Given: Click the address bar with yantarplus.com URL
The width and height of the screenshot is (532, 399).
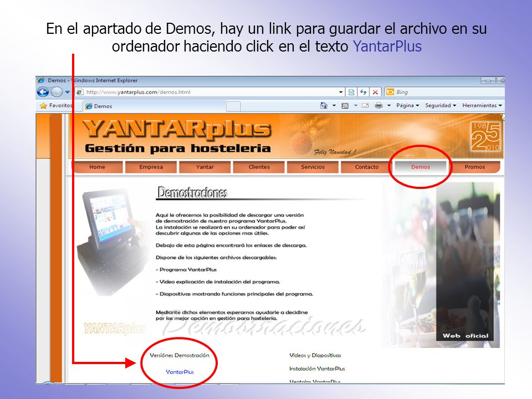Looking at the screenshot, I should (x=206, y=92).
